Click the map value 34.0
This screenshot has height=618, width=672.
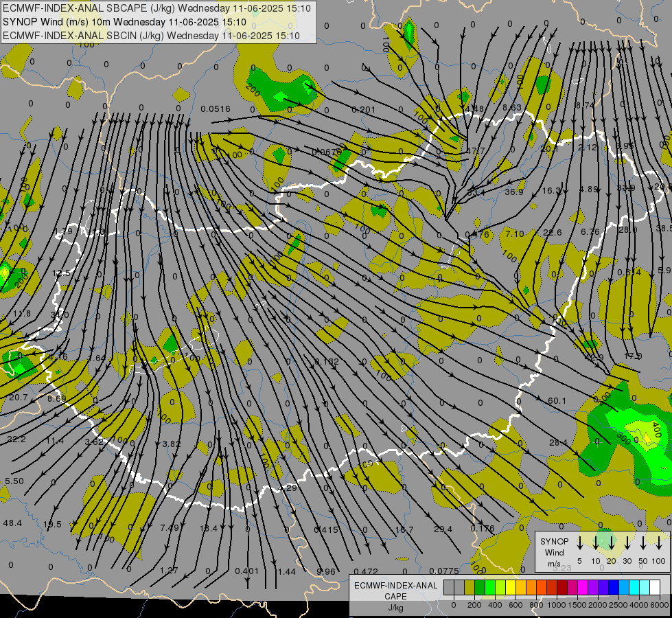pos(60,314)
